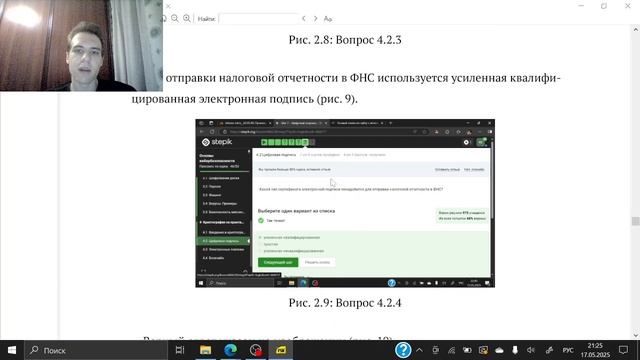The width and height of the screenshot is (640, 360).
Task: Focus the Найти search field
Action: 259,19
